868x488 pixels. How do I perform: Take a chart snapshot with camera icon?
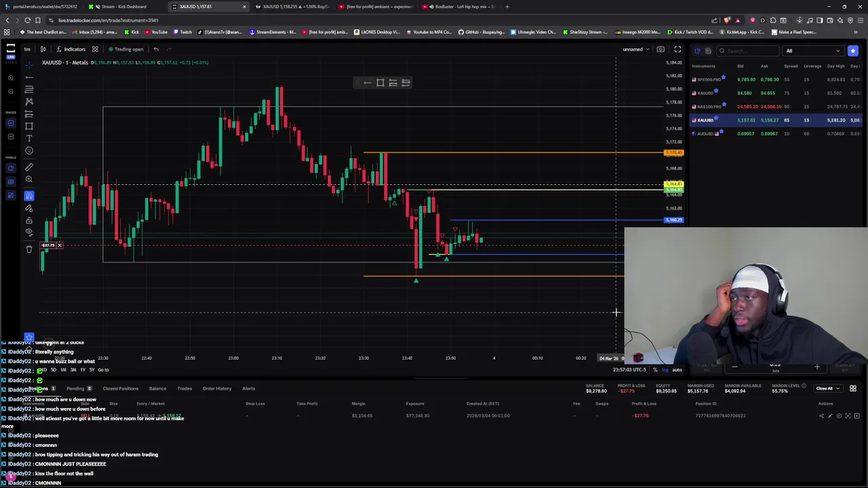click(x=660, y=49)
